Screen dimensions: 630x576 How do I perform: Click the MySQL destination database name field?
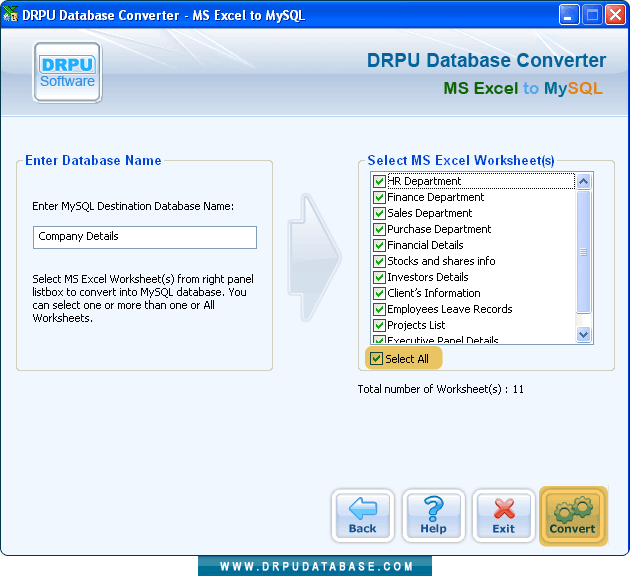(x=145, y=237)
